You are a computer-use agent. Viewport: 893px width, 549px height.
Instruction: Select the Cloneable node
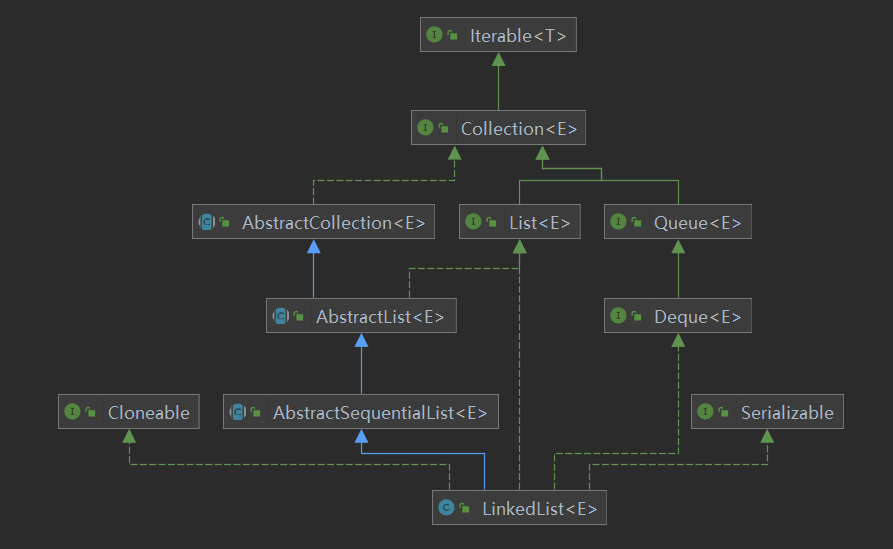click(x=129, y=411)
